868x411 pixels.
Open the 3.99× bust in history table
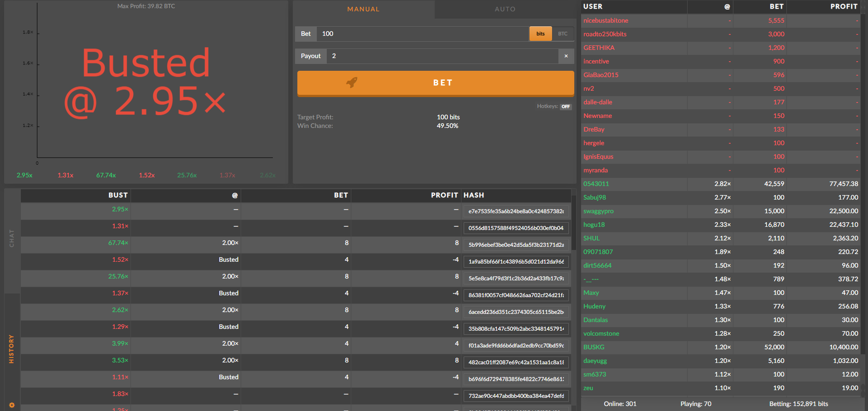pyautogui.click(x=120, y=343)
